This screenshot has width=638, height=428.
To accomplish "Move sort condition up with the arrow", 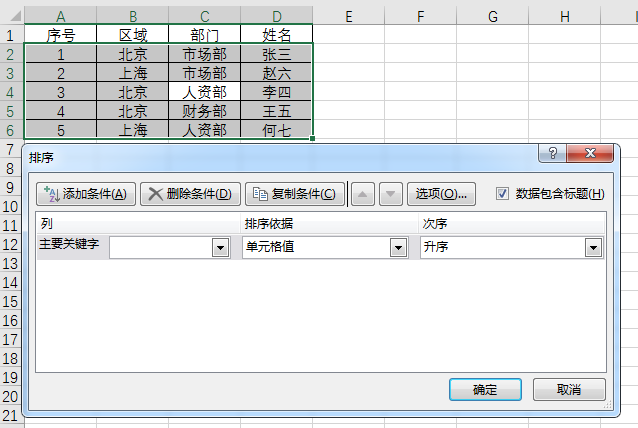I will tap(363, 194).
